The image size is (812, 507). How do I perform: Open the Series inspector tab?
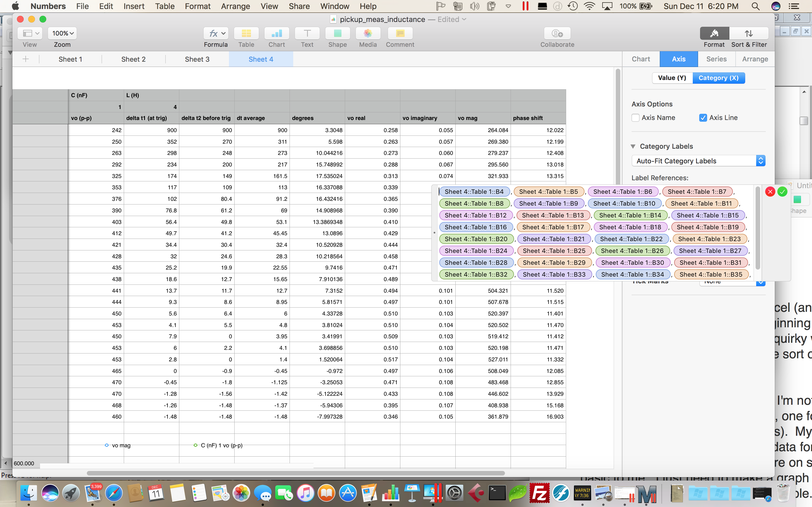coord(716,59)
